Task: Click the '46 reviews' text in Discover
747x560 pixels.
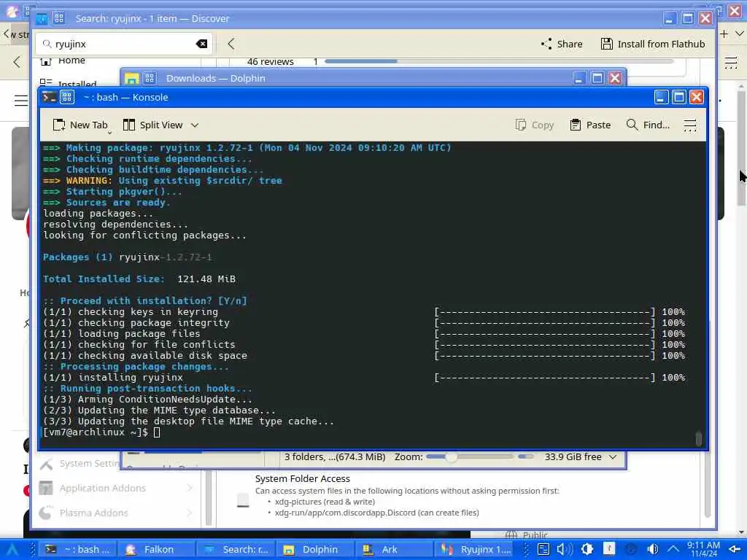Action: pyautogui.click(x=270, y=61)
